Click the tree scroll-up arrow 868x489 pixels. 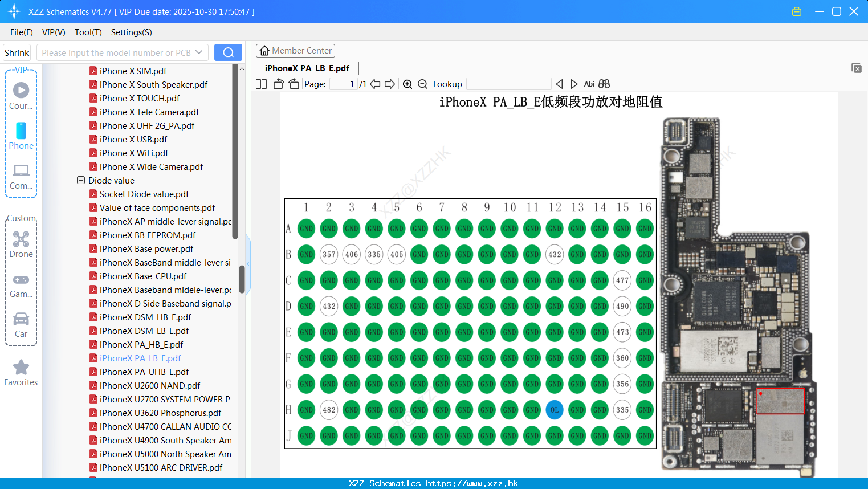242,68
